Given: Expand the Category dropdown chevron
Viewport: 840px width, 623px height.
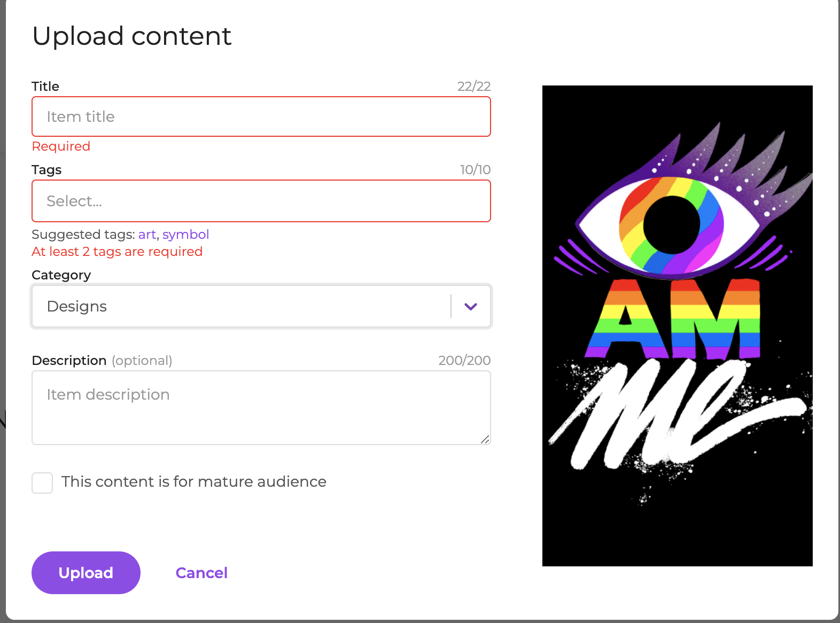Looking at the screenshot, I should pyautogui.click(x=471, y=306).
